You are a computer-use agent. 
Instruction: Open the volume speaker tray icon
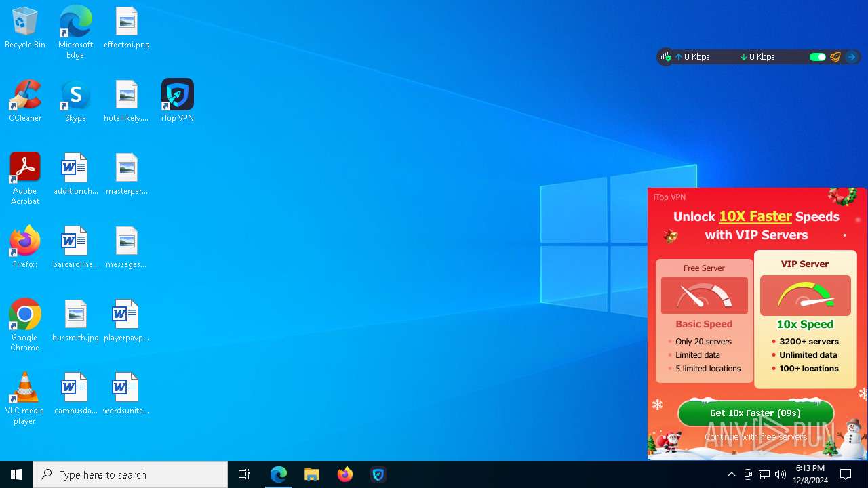(781, 474)
